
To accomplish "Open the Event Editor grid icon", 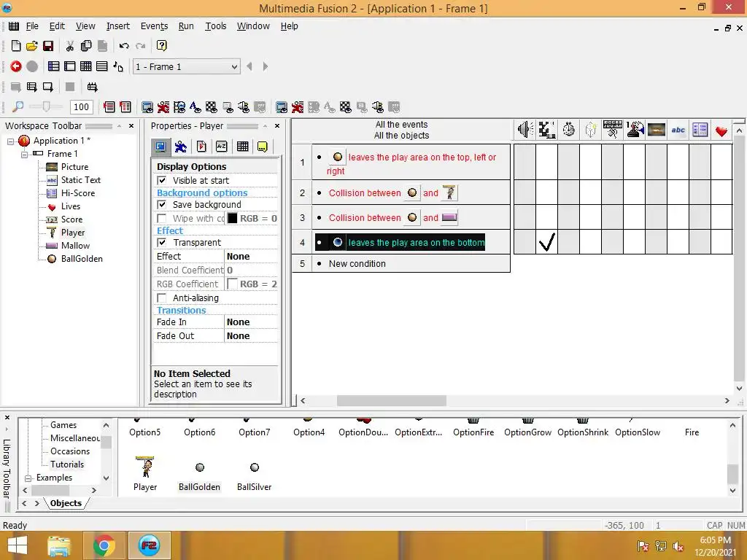I will click(x=86, y=66).
